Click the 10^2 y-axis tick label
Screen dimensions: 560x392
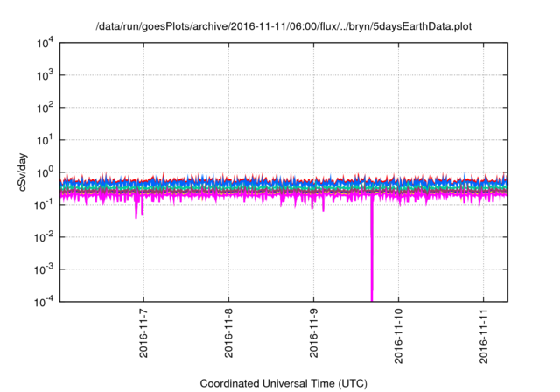pyautogui.click(x=45, y=108)
